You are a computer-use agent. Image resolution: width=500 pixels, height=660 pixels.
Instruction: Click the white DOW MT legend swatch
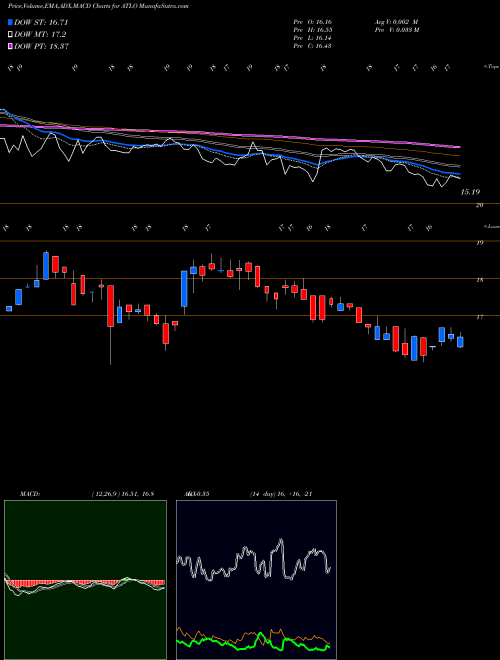(11, 35)
